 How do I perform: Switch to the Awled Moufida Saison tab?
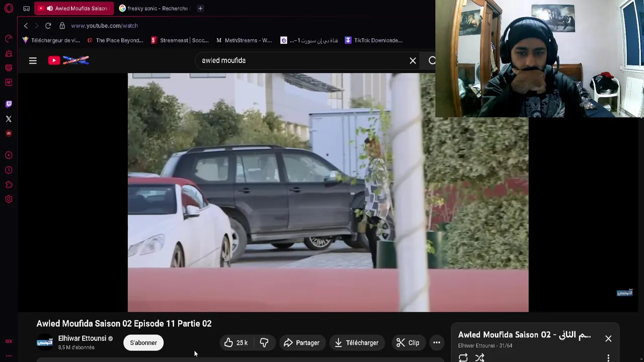click(x=74, y=9)
